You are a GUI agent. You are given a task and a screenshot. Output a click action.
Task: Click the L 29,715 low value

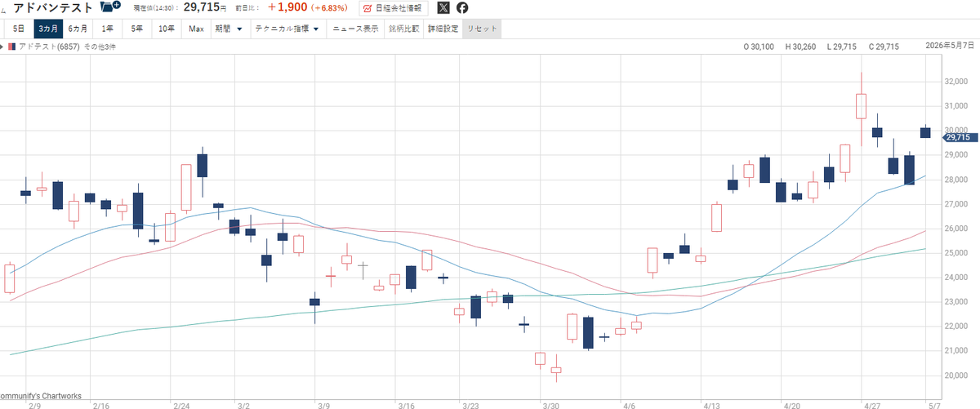pyautogui.click(x=841, y=47)
